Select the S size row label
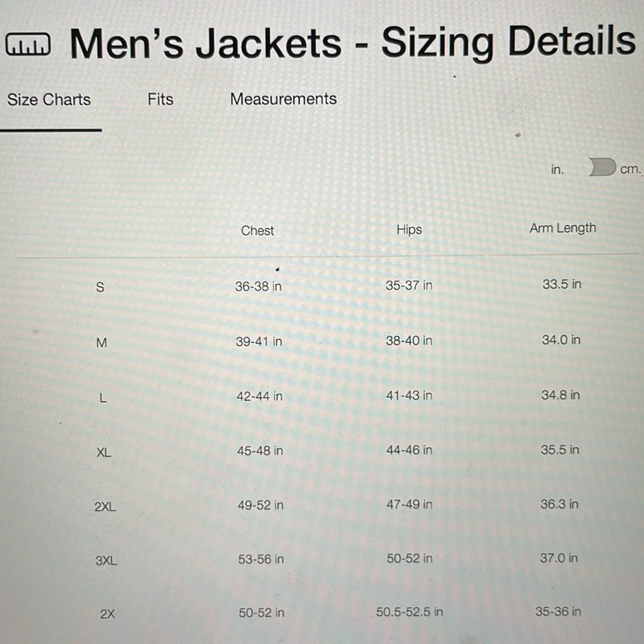This screenshot has height=644, width=644. pyautogui.click(x=100, y=287)
